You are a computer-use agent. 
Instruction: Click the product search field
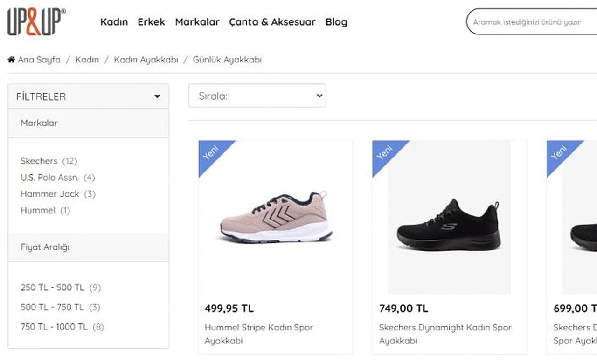pos(532,22)
